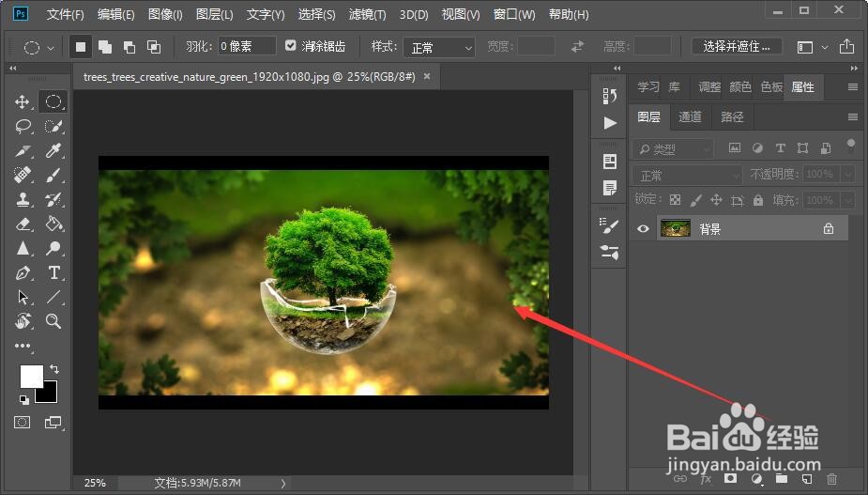Open the 调整 panel tab
The width and height of the screenshot is (868, 495).
pos(709,87)
